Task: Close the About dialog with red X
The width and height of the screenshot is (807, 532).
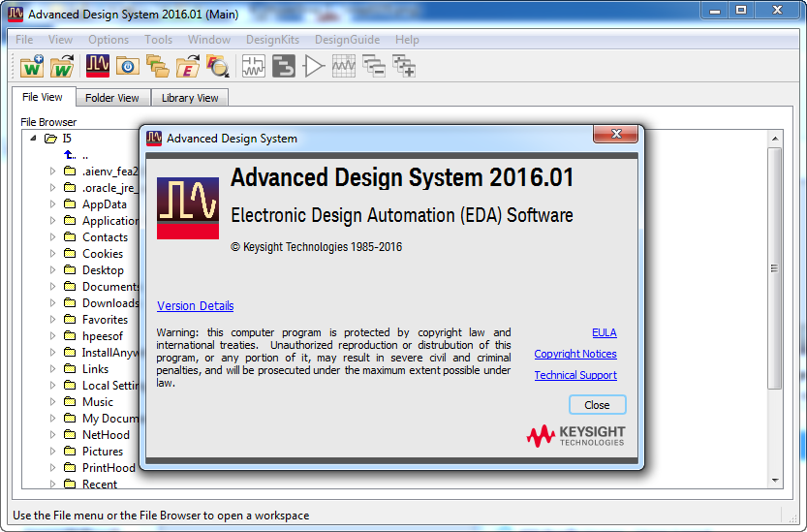Action: pos(615,134)
